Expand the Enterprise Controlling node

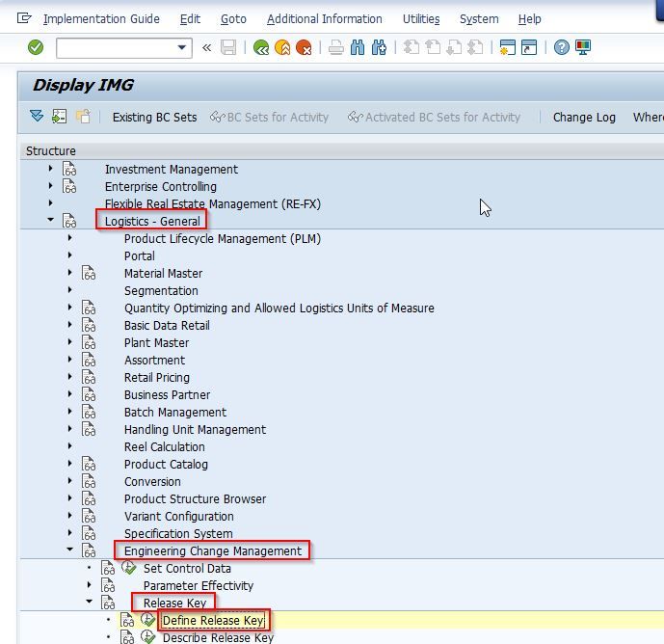tap(50, 186)
